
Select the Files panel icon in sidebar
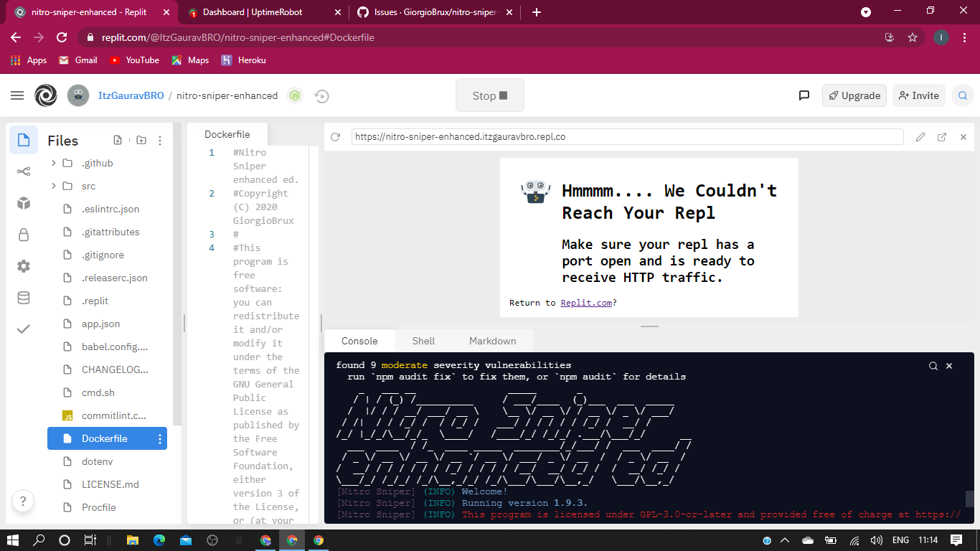(x=24, y=139)
